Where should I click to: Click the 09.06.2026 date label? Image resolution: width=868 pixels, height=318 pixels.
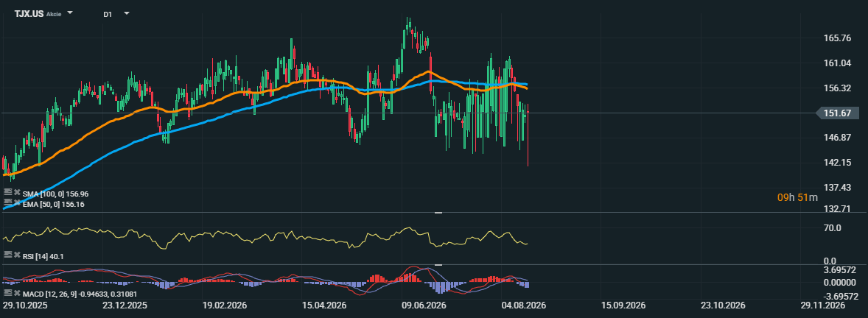424,305
